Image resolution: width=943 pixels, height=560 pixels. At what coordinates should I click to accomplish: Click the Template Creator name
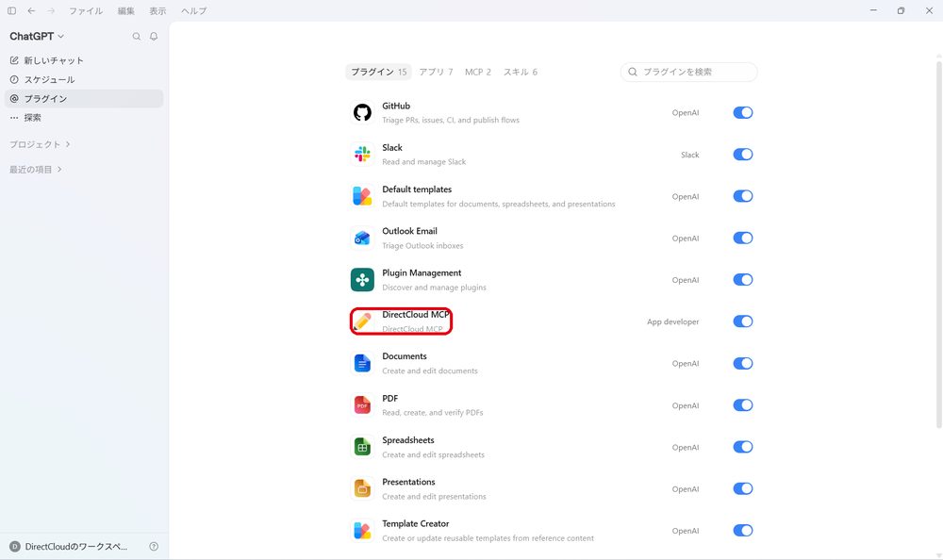pos(416,524)
